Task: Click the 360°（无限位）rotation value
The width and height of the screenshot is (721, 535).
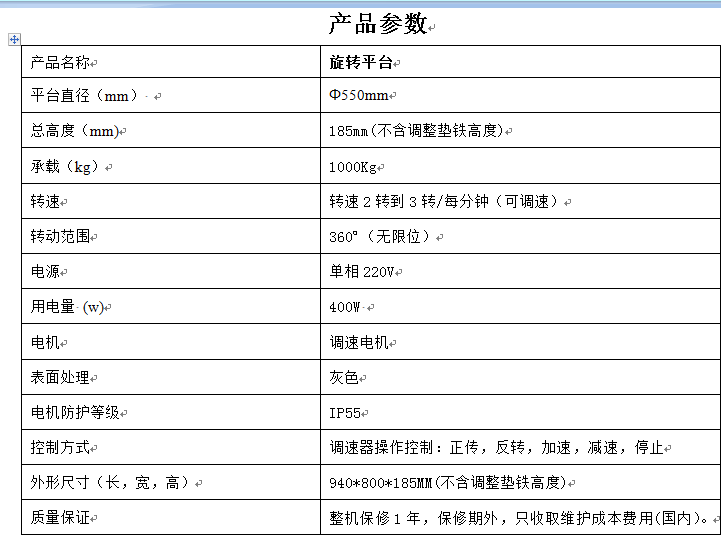Action: (381, 237)
